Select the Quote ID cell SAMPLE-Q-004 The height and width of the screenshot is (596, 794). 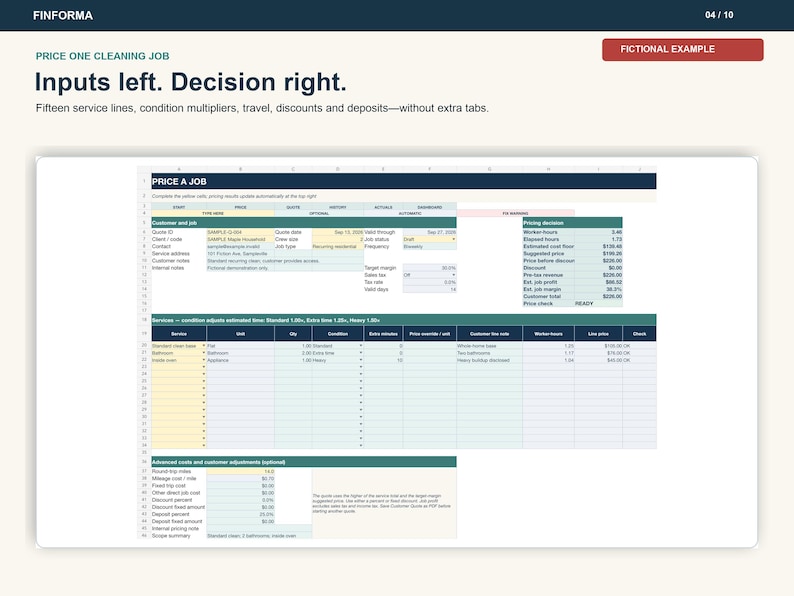[241, 232]
